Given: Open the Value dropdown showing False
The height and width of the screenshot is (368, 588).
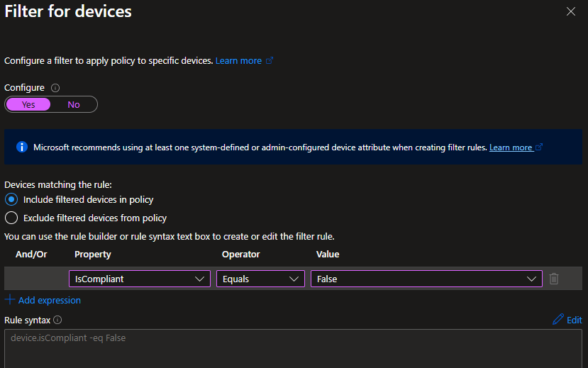Looking at the screenshot, I should 426,279.
